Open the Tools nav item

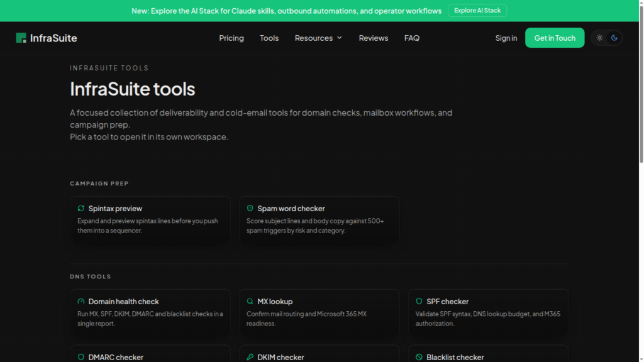(269, 38)
